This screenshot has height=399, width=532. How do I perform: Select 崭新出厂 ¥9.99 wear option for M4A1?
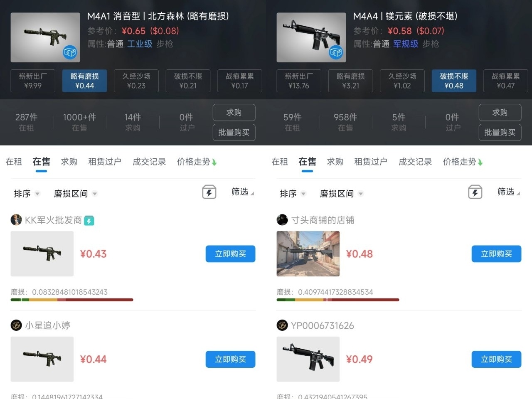coord(33,81)
